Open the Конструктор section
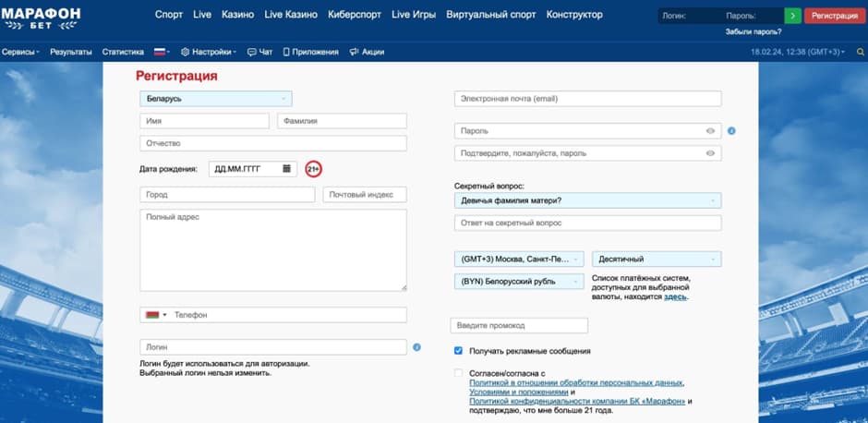The image size is (868, 423). coord(574,15)
